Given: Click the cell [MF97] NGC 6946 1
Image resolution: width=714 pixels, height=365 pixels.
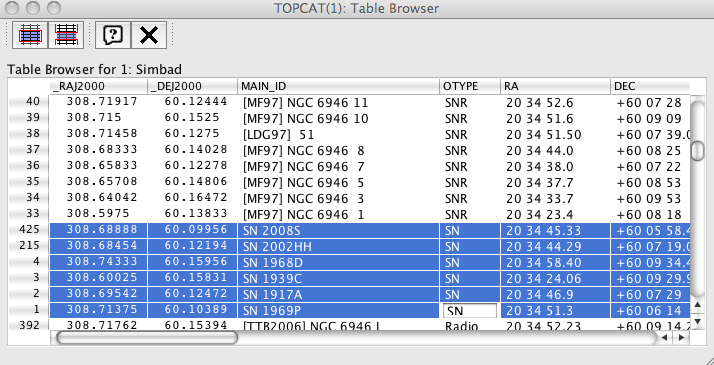Looking at the screenshot, I should (338, 214).
